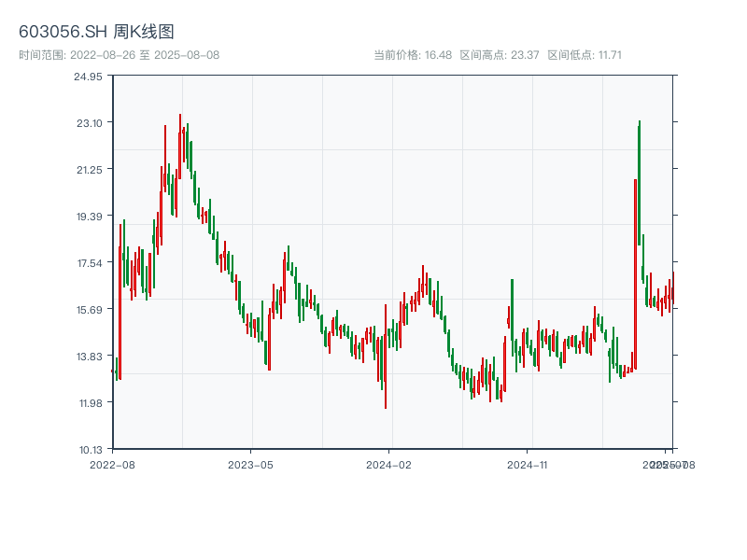The width and height of the screenshot is (747, 560).
Task: Click the y-axis label 15.69
Action: click(x=90, y=310)
